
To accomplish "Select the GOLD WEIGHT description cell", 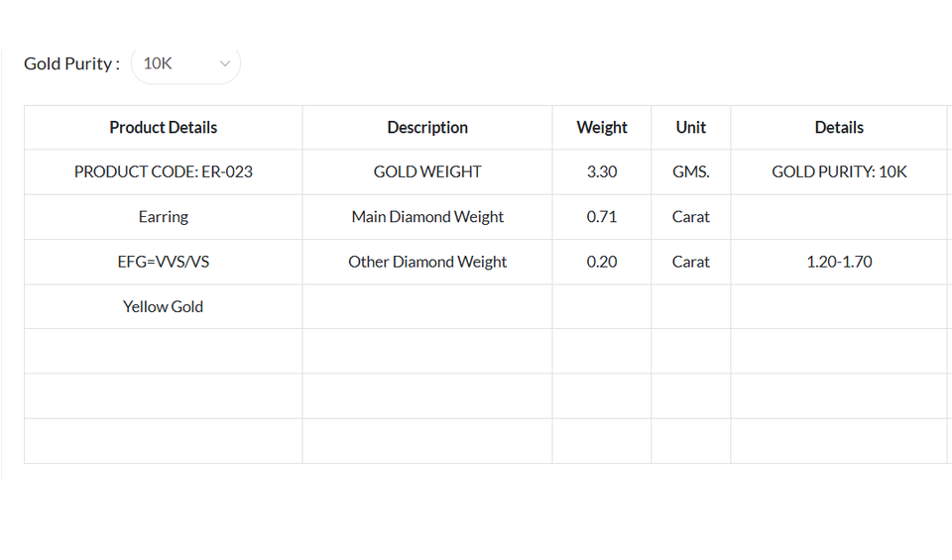I will [x=427, y=171].
